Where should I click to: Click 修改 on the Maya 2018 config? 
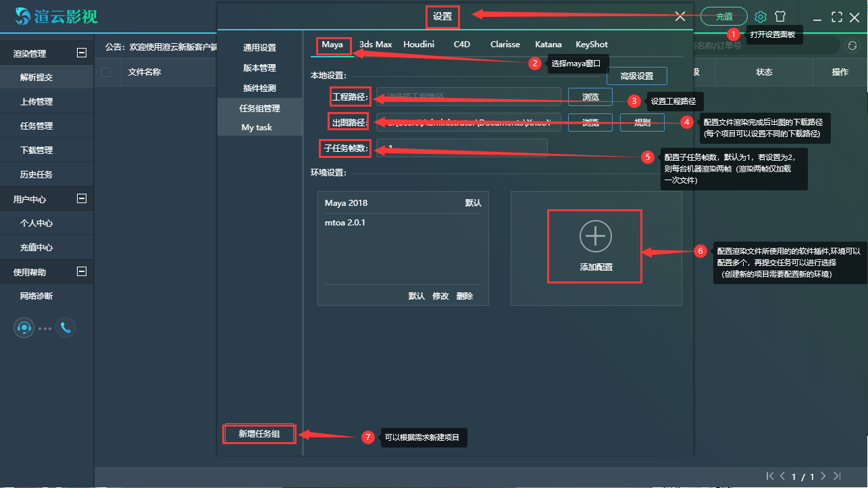pyautogui.click(x=440, y=296)
